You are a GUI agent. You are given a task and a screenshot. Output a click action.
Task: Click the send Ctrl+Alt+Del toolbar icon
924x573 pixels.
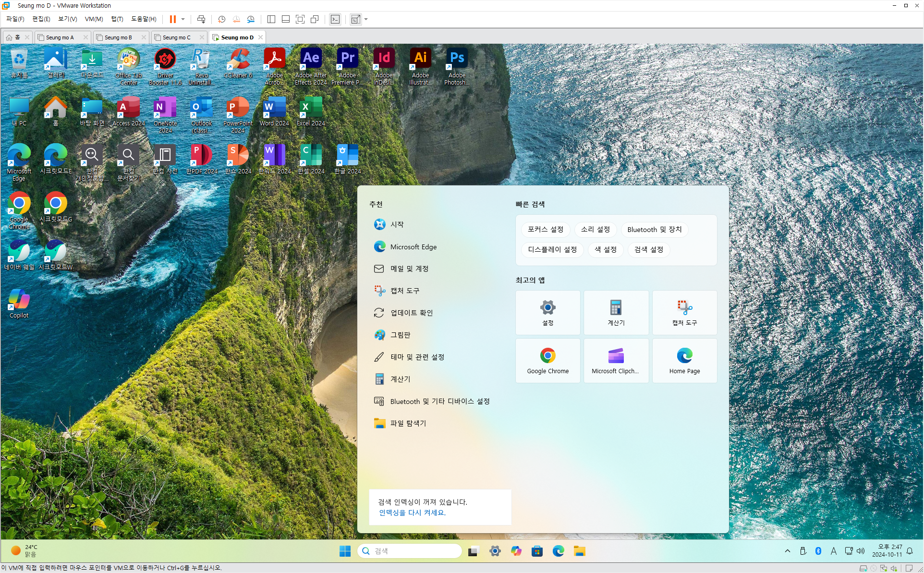[x=201, y=19]
